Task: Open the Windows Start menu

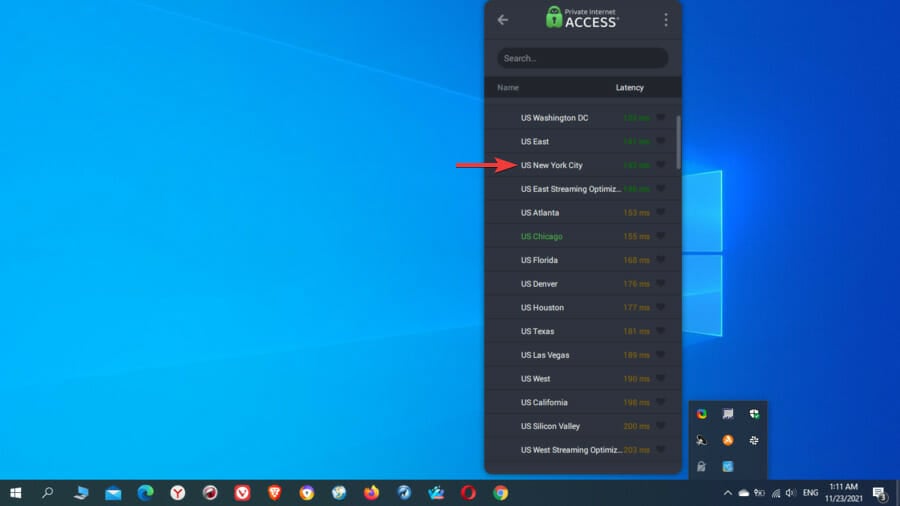Action: (15, 493)
